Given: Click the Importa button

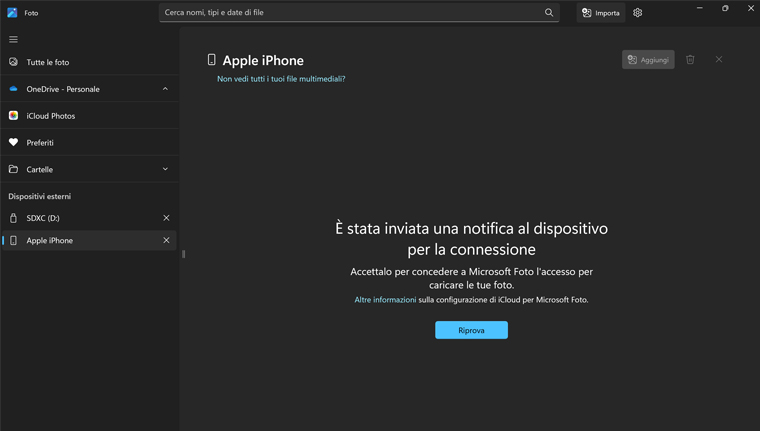Looking at the screenshot, I should click(x=601, y=13).
